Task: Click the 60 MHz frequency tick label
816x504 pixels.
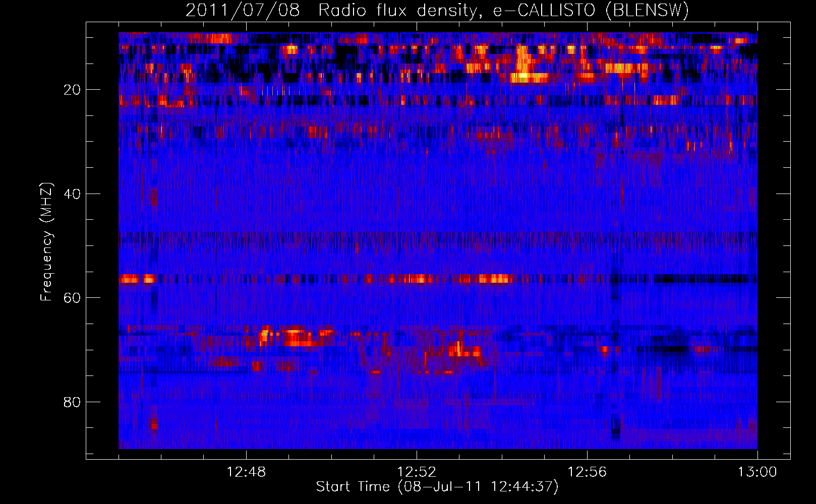Action: [x=73, y=298]
